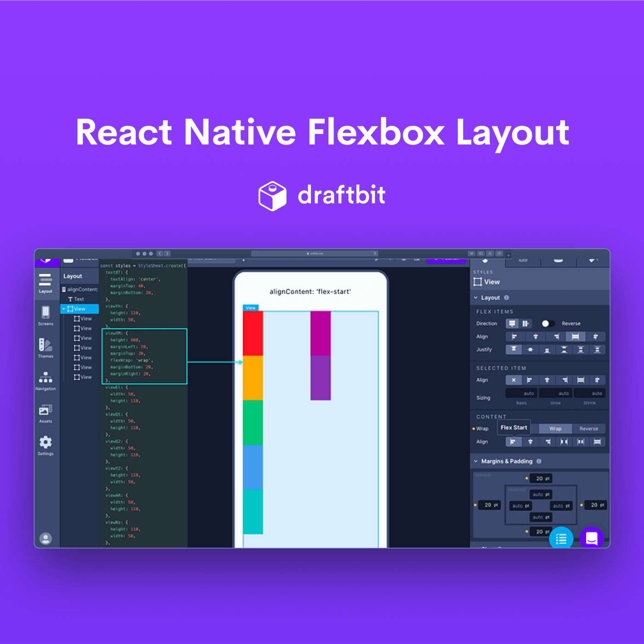Click the Sizing Basis input field
644x644 pixels.
click(522, 393)
